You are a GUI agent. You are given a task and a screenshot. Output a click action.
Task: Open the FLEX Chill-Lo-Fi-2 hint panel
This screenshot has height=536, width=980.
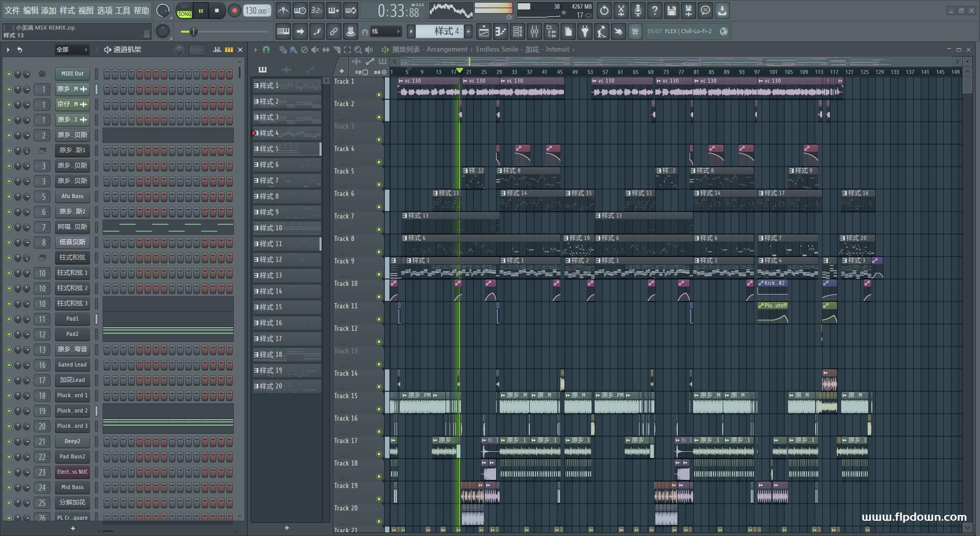[x=687, y=32]
